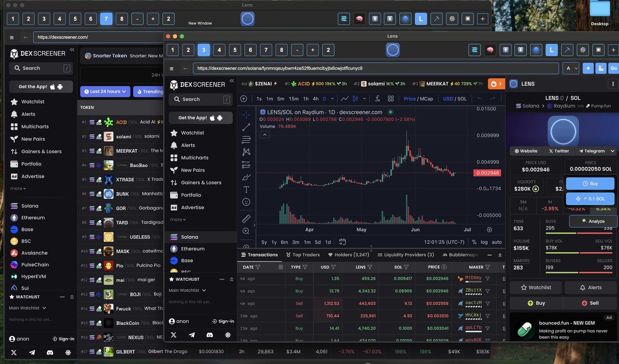Open hamburger menu in front Lens window
619x364 pixels.
click(x=172, y=69)
